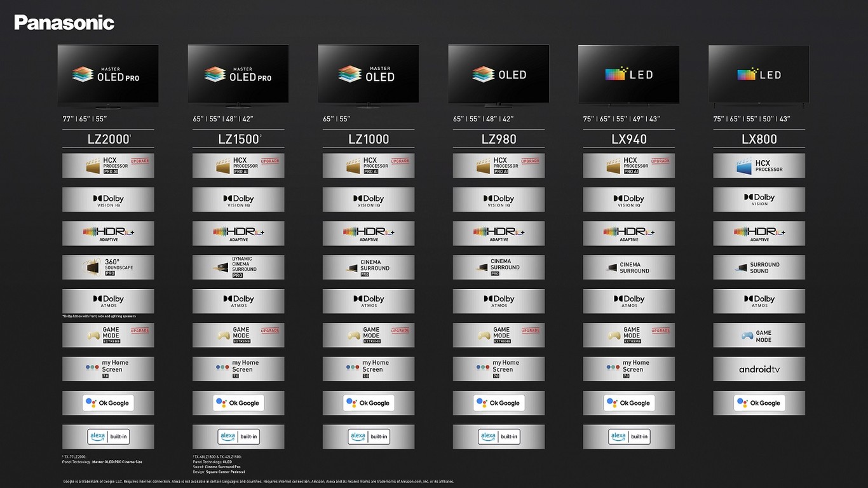The image size is (868, 488).
Task: Open the LX800 LED TV image
Action: (759, 74)
